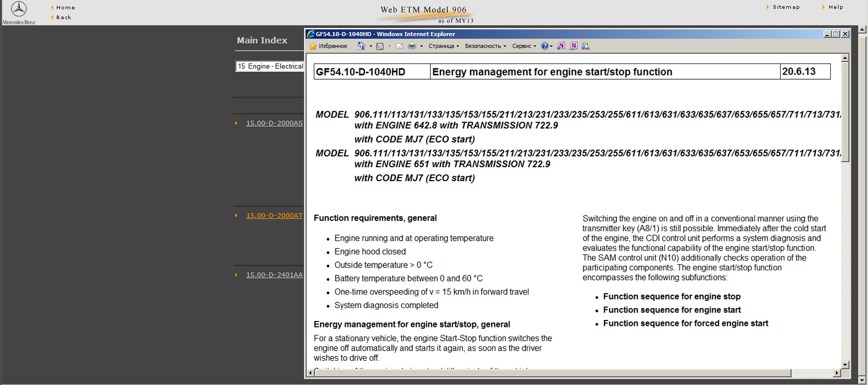Click the document's horizontal scrollbar track
This screenshot has width=868, height=385.
click(x=812, y=373)
